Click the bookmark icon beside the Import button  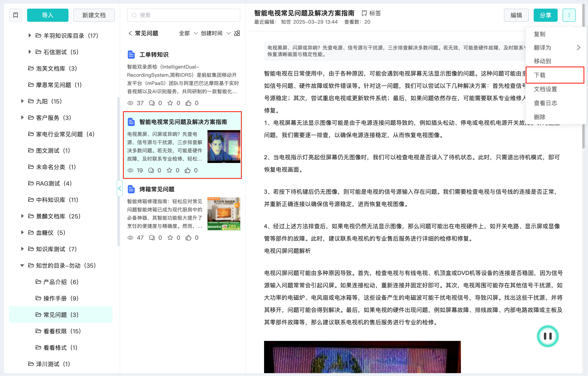(x=16, y=15)
